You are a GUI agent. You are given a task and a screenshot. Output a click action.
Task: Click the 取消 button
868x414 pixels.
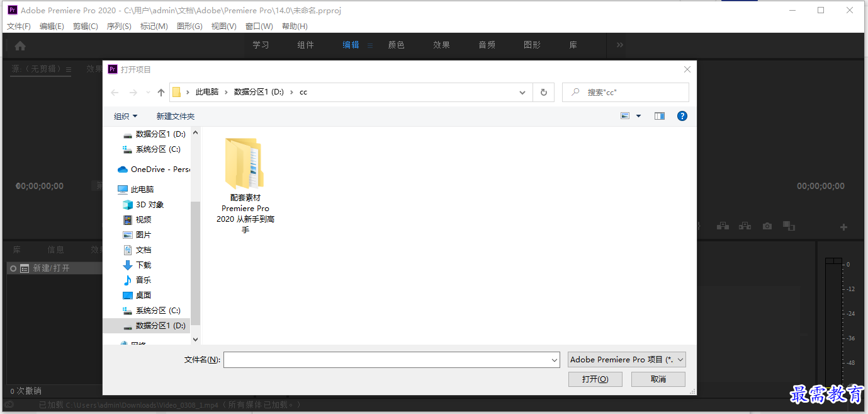[x=658, y=379]
